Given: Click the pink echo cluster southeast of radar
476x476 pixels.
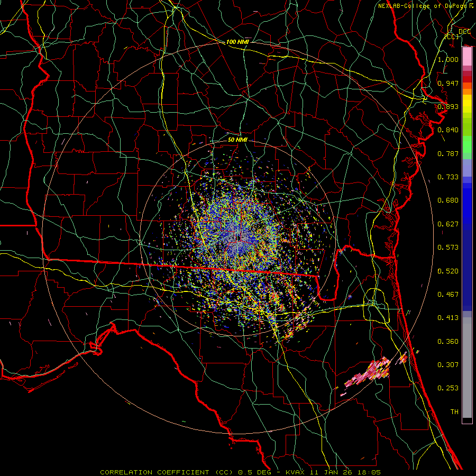Looking at the screenshot, I should coord(369,373).
